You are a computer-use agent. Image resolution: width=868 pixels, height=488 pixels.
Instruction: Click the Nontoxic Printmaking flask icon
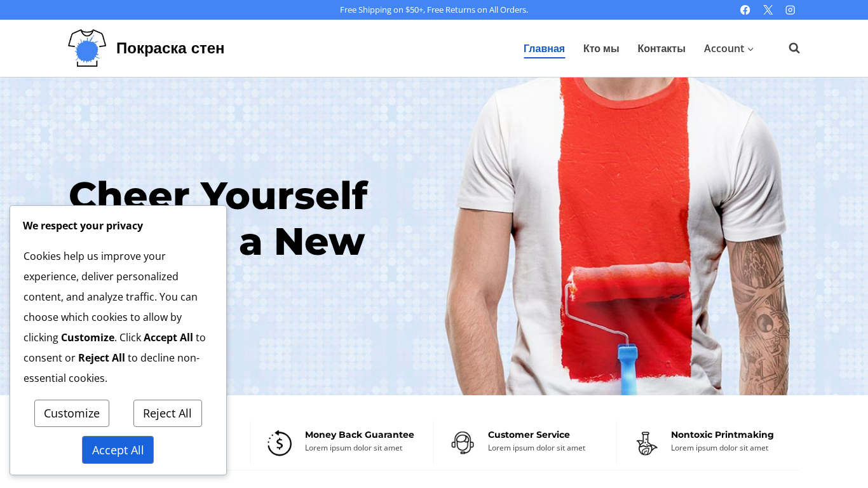click(646, 443)
